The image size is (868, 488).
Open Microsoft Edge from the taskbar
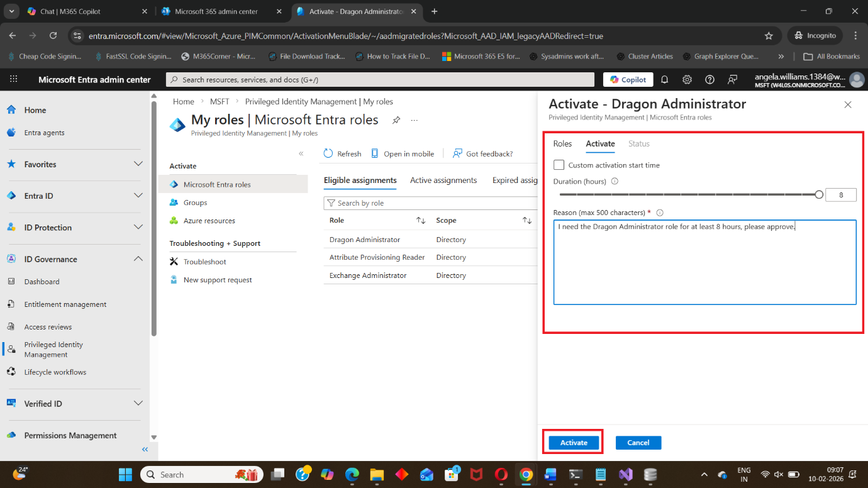click(x=352, y=474)
